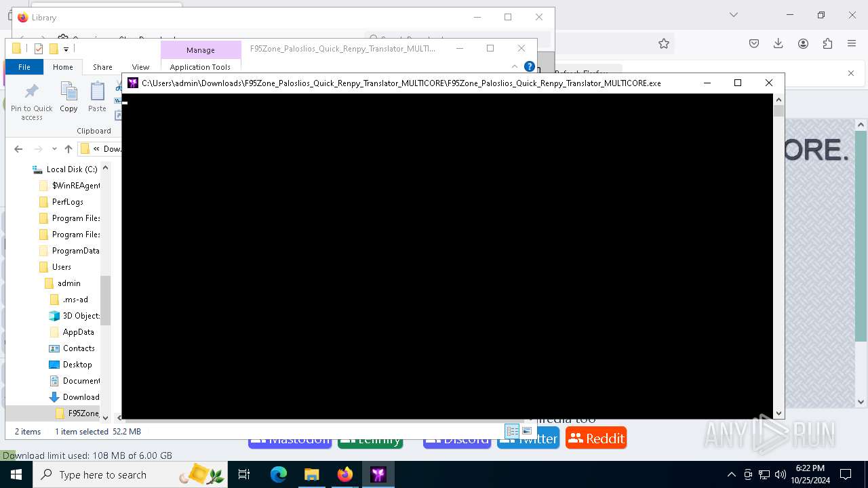
Task: Click the Properties checkmark icon in Explorer title bar
Action: 38,49
